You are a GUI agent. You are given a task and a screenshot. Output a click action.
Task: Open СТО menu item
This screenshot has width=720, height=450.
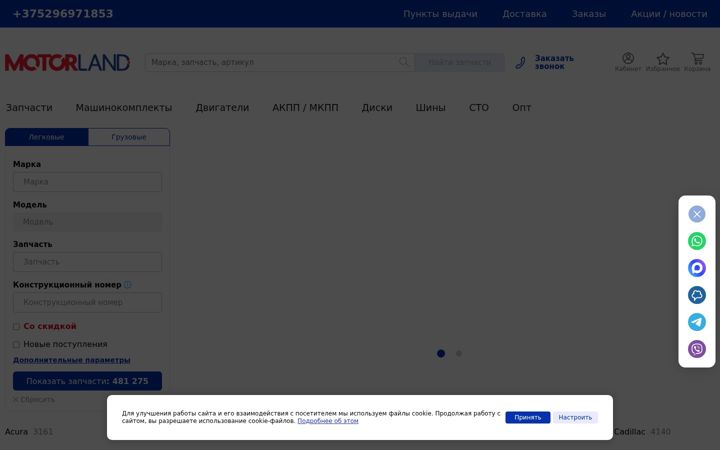coord(479,107)
